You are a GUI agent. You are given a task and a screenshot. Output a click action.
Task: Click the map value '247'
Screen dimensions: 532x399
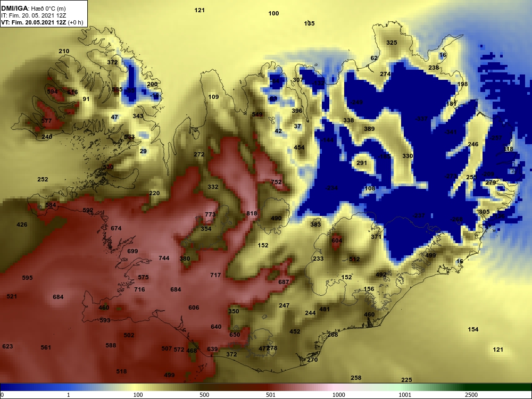coord(284,306)
